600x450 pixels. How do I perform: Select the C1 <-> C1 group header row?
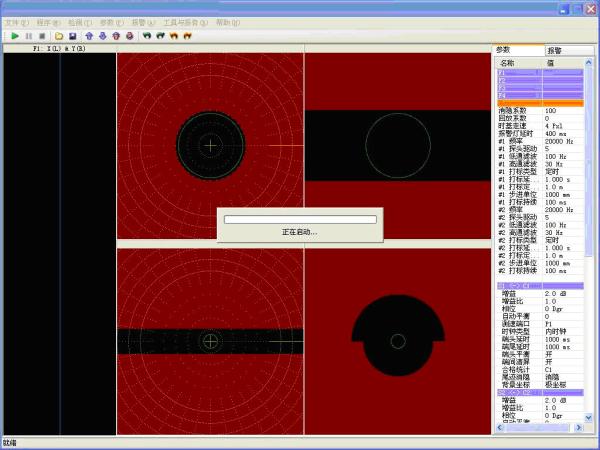coord(540,286)
